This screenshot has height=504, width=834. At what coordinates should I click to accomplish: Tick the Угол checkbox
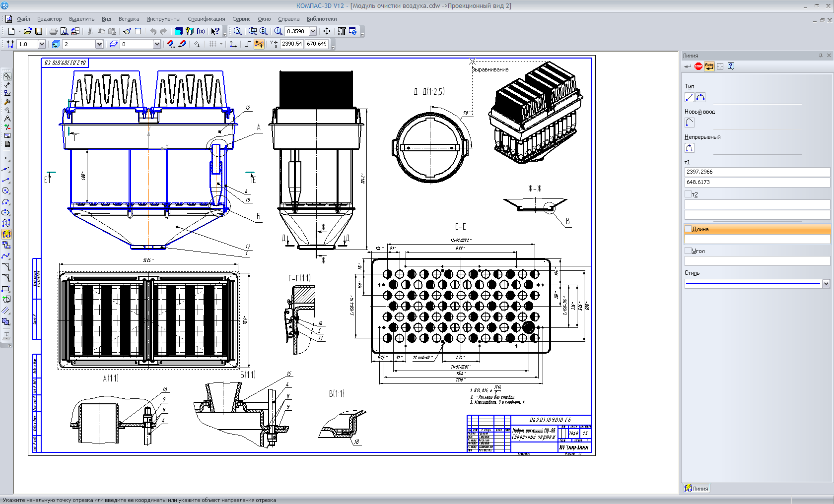pos(688,251)
